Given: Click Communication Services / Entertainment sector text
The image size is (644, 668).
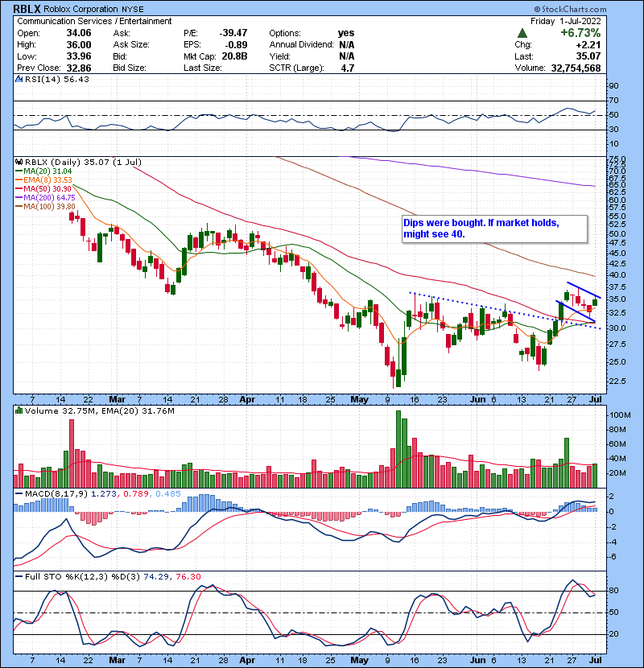Looking at the screenshot, I should [x=94, y=21].
